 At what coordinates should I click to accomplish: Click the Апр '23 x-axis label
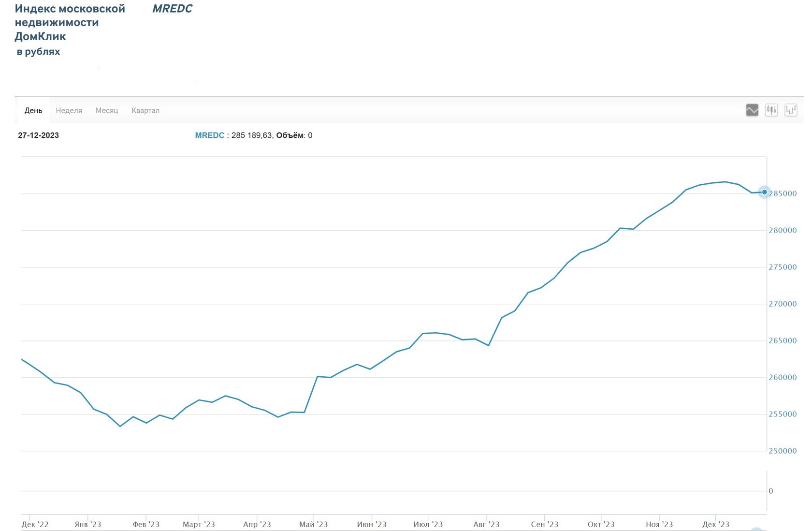click(x=257, y=524)
